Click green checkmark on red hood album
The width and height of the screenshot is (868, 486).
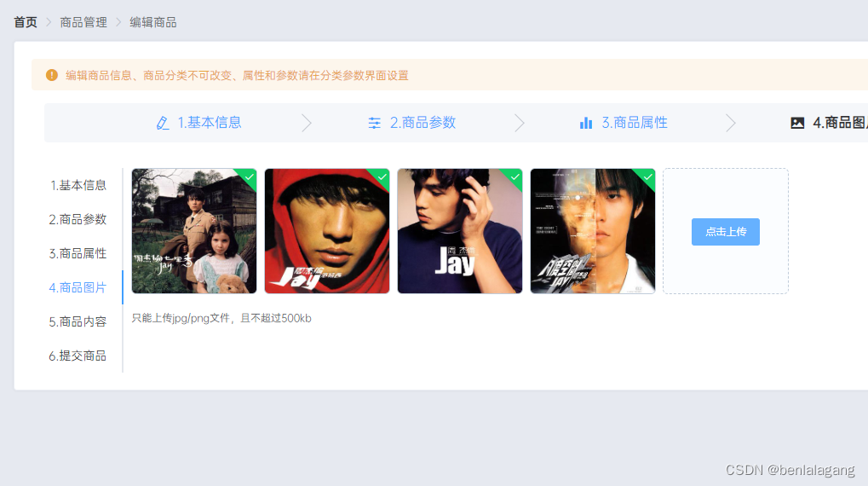(x=382, y=176)
